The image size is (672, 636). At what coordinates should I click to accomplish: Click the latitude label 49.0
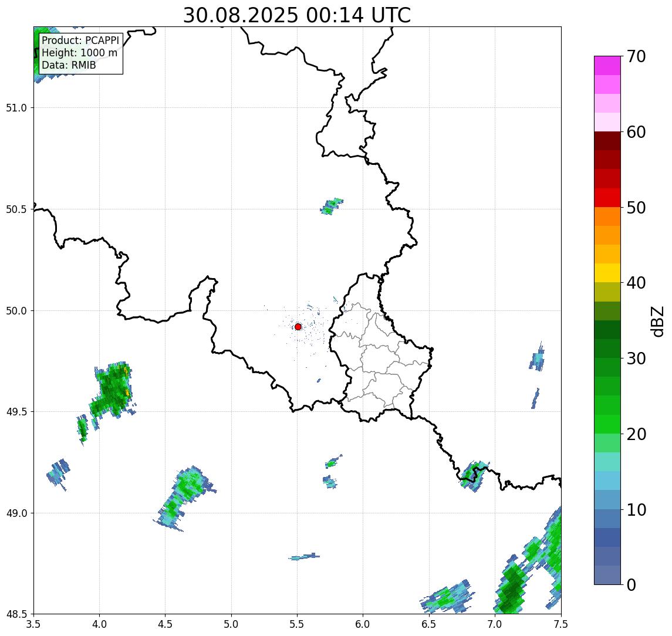coord(16,513)
